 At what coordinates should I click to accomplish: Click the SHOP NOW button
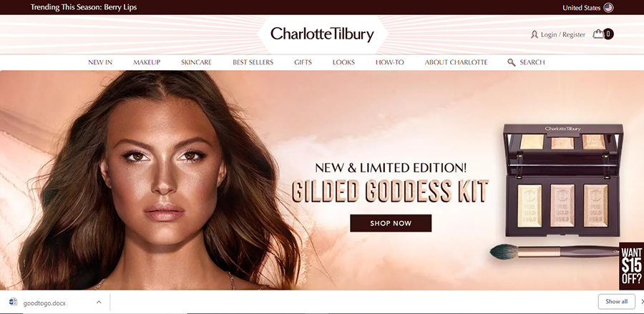pyautogui.click(x=391, y=223)
